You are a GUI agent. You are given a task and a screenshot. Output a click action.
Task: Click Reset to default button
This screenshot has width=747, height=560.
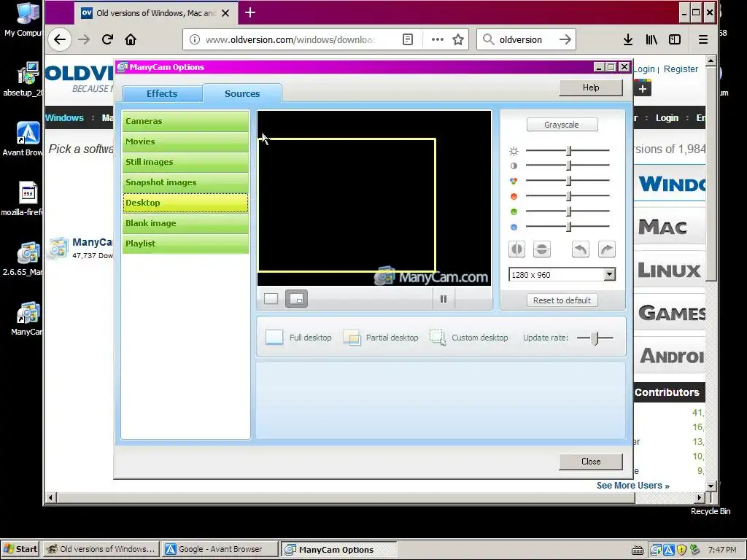coord(562,300)
